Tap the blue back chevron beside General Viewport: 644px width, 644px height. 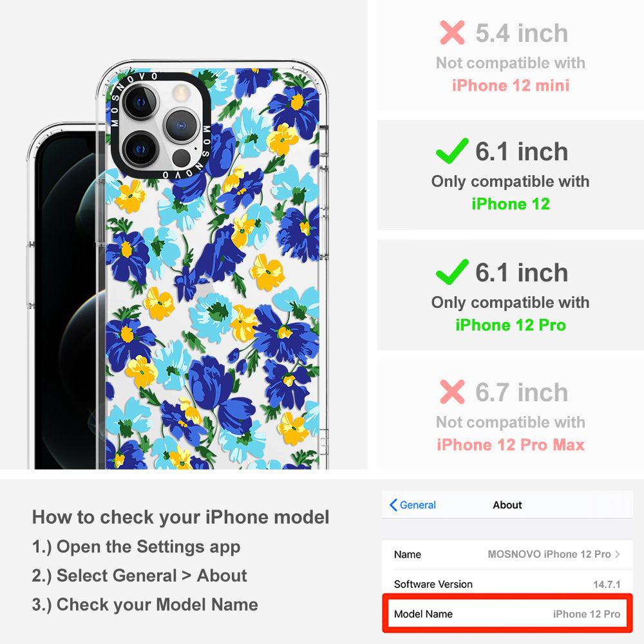click(x=393, y=505)
